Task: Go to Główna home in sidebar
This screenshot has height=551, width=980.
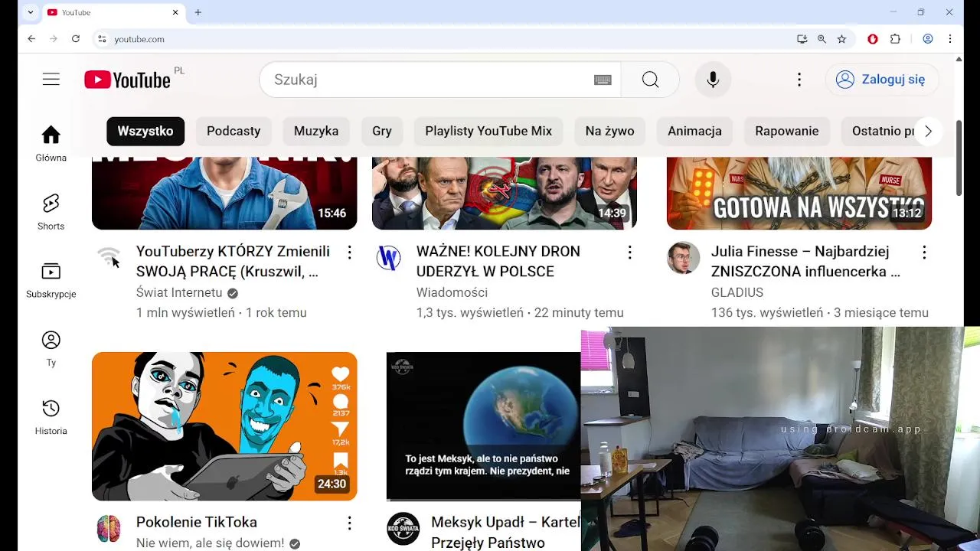Action: [x=51, y=144]
